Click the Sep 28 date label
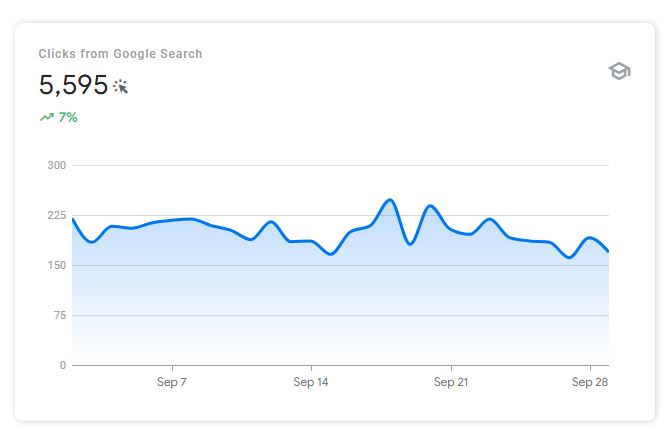Screen dimensions: 664x430 (589, 382)
